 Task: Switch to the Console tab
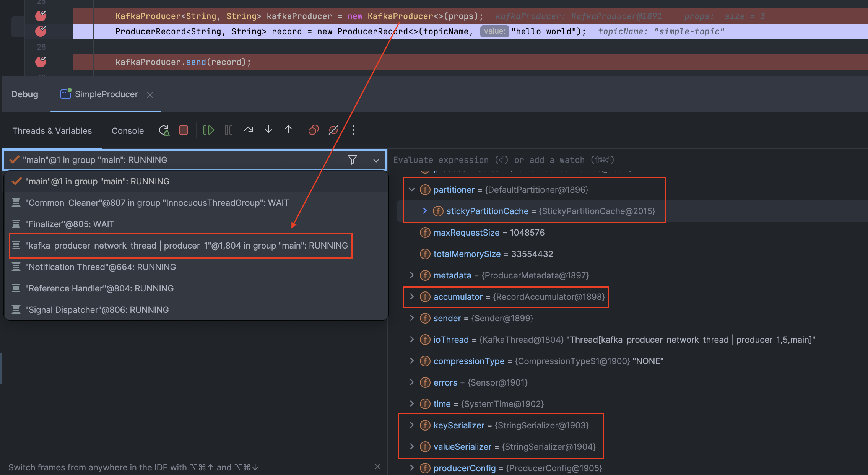(128, 131)
